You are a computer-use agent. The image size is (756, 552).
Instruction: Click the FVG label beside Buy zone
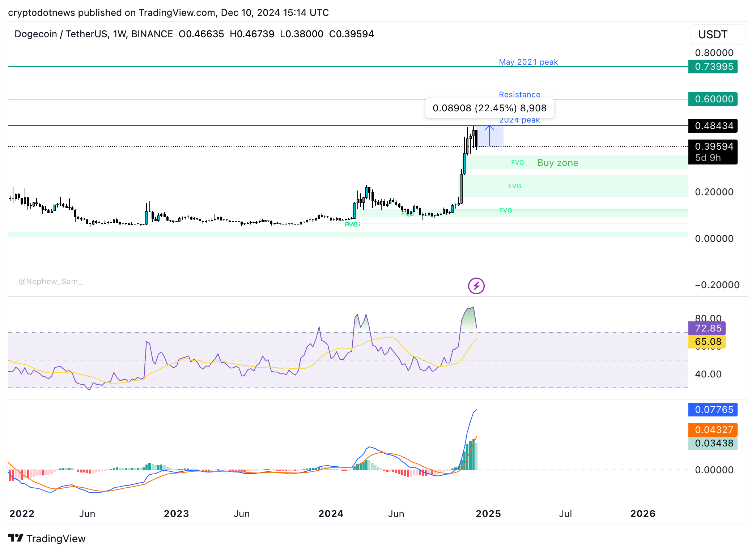(x=517, y=163)
